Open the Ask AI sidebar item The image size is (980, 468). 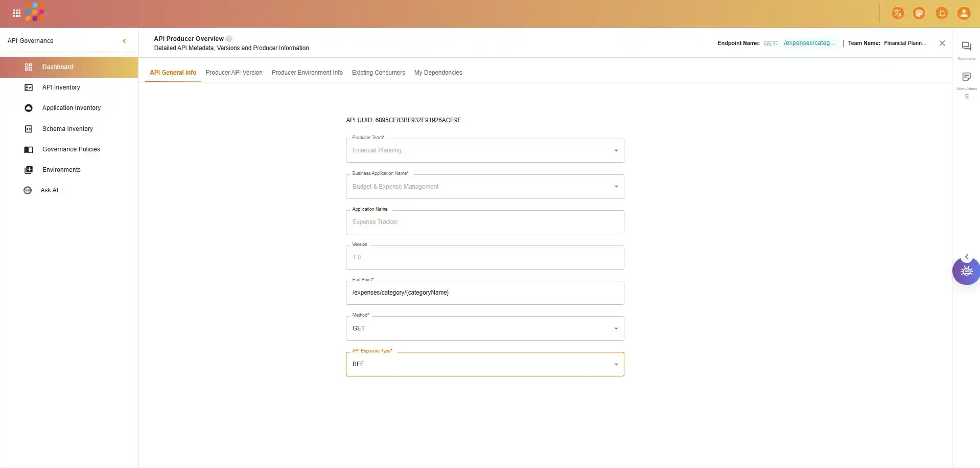click(49, 190)
